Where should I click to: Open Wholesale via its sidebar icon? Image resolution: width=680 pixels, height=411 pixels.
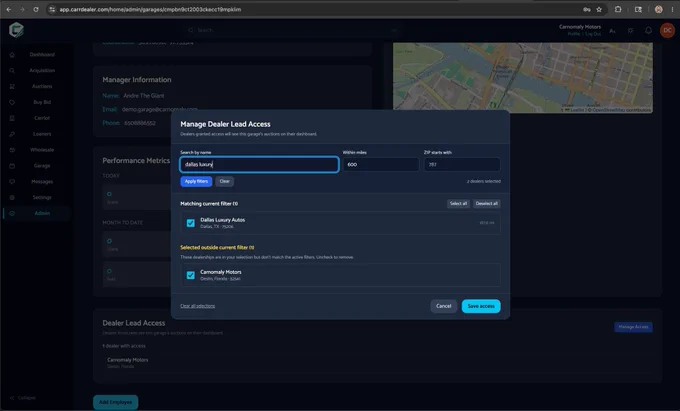12,150
